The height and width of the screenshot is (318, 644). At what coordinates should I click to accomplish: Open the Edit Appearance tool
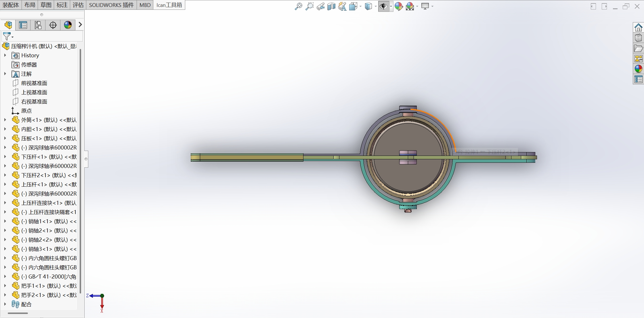click(398, 6)
